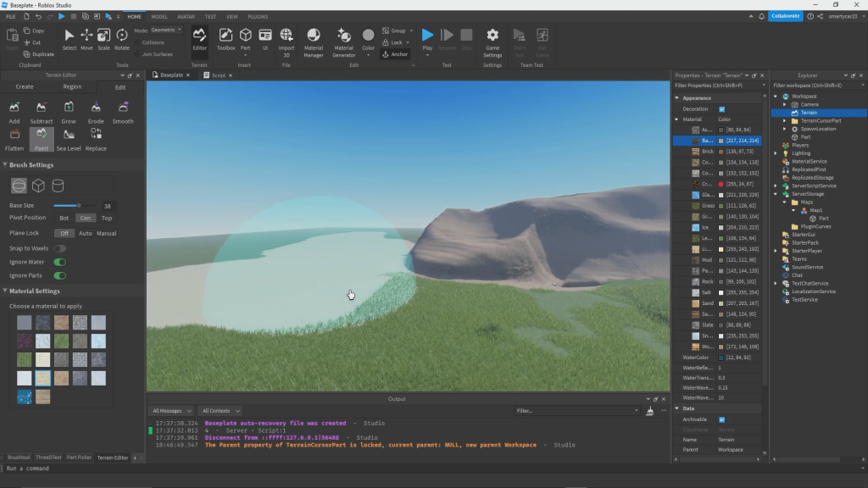The width and height of the screenshot is (868, 488).
Task: Collapse the Material Settings section
Action: coord(5,291)
